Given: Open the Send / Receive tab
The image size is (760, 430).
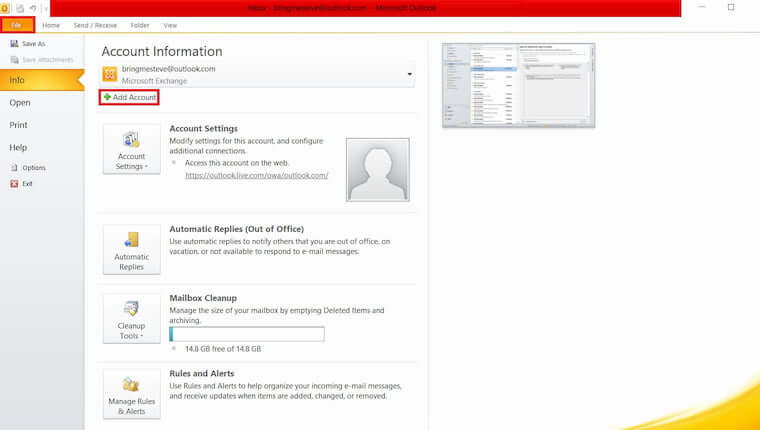Looking at the screenshot, I should (x=95, y=25).
